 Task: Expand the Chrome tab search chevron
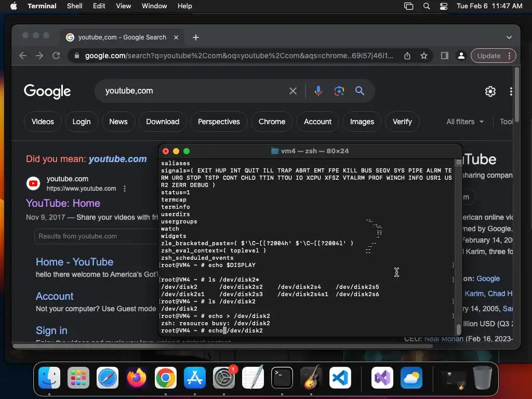(509, 37)
